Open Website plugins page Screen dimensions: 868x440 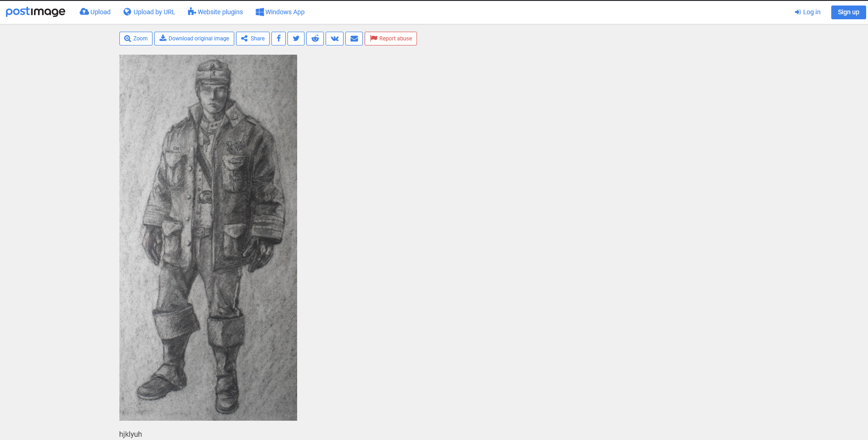pyautogui.click(x=215, y=12)
